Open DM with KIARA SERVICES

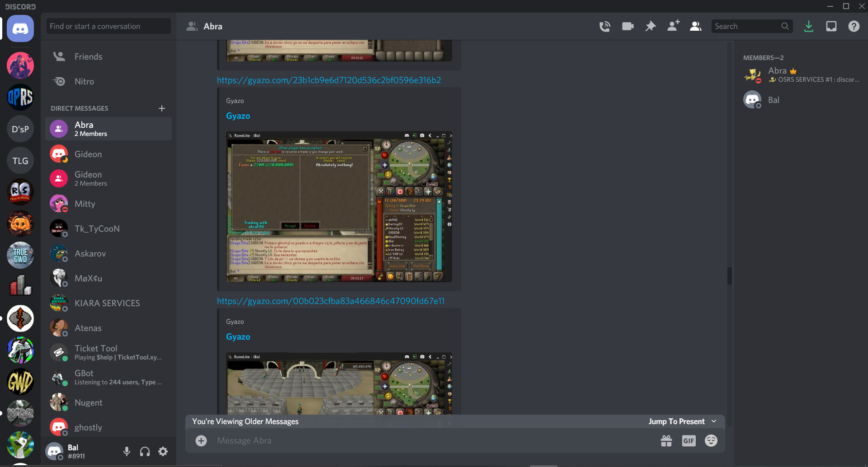(108, 303)
